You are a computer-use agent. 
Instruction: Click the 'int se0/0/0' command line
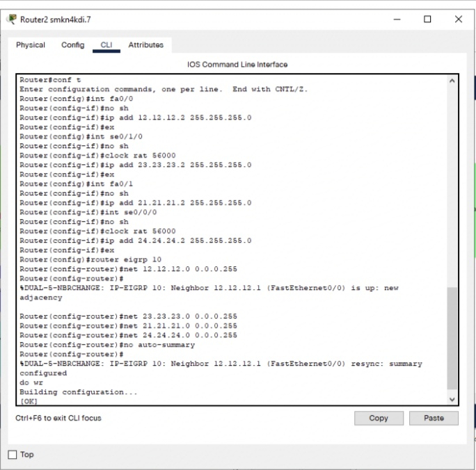pyautogui.click(x=88, y=212)
